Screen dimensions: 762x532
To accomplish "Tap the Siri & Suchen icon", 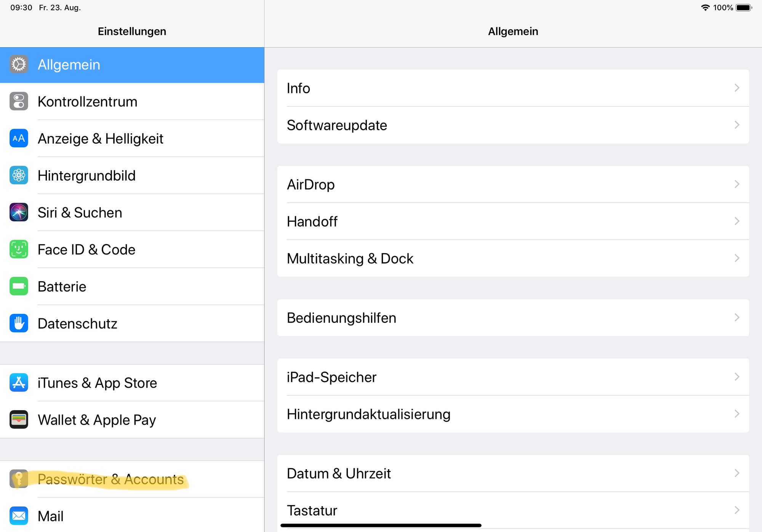I will [19, 212].
